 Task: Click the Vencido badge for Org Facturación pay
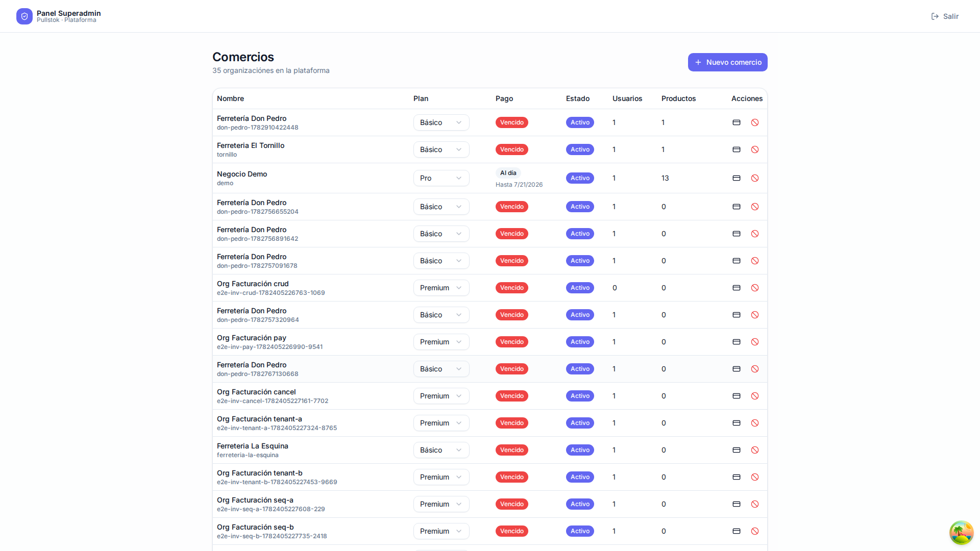[511, 342]
